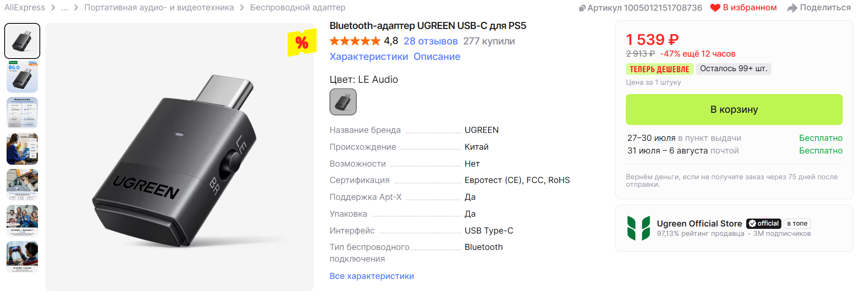The height and width of the screenshot is (300, 868).
Task: Add item with В корзину button
Action: [x=734, y=110]
